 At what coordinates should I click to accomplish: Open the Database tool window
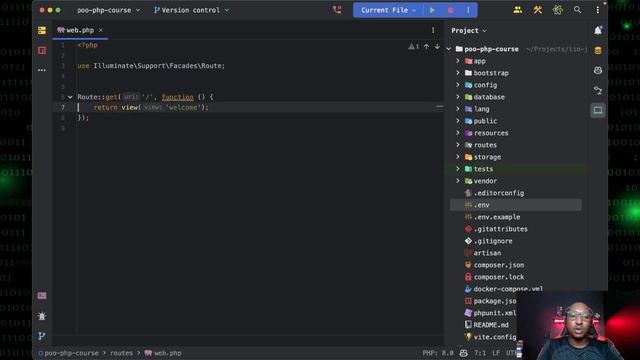tap(598, 50)
